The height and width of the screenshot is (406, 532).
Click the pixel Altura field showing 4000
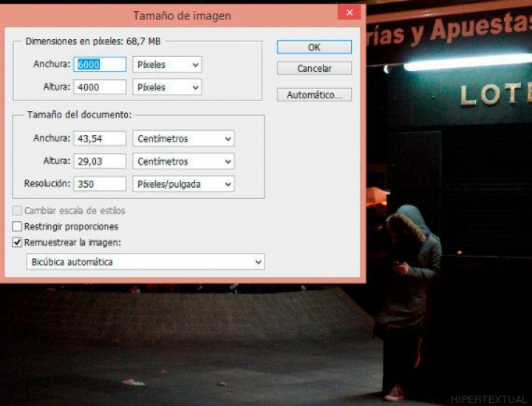pos(100,87)
